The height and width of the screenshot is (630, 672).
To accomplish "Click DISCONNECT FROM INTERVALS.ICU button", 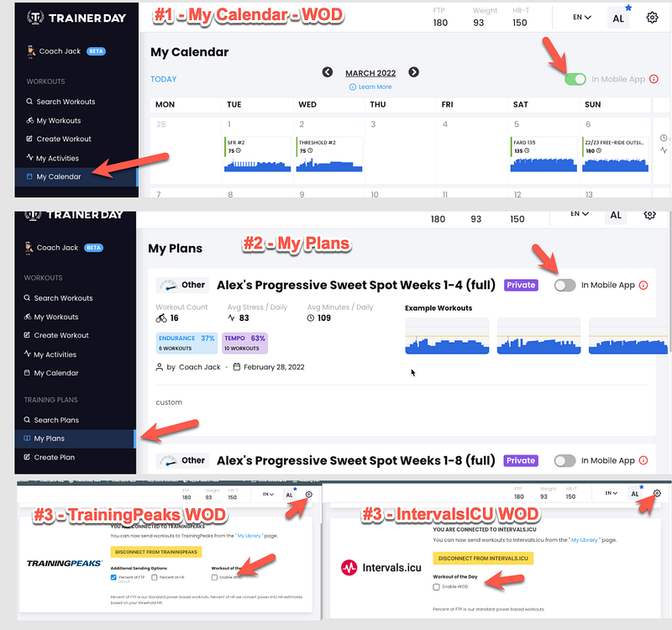I will (483, 559).
